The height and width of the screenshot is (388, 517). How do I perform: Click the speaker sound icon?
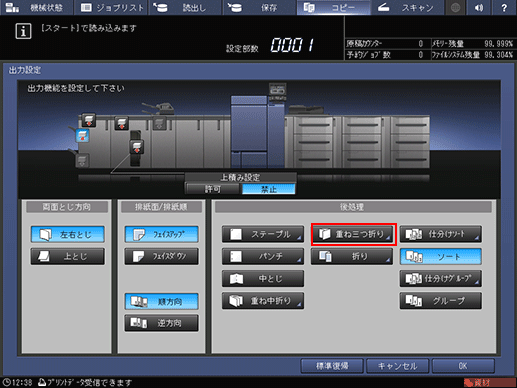click(479, 7)
